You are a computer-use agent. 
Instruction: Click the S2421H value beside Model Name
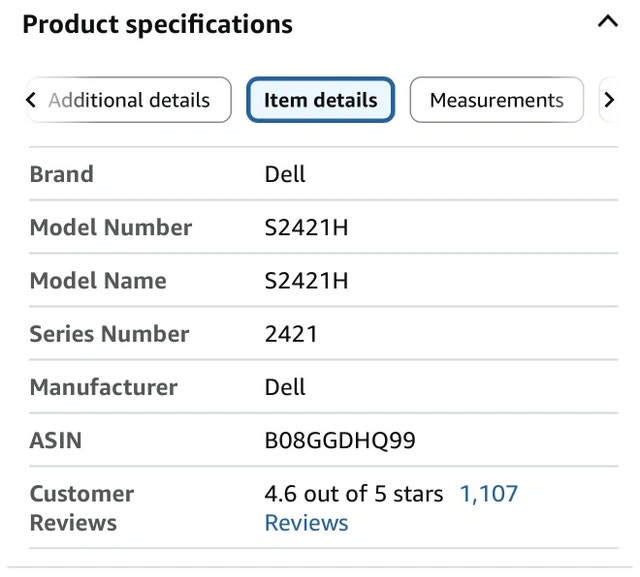coord(306,281)
